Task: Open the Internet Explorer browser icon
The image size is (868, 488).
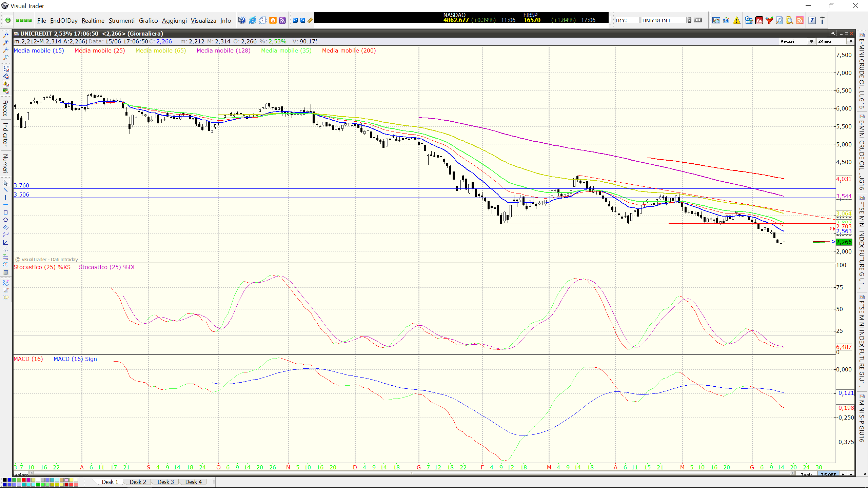Action: (x=252, y=20)
